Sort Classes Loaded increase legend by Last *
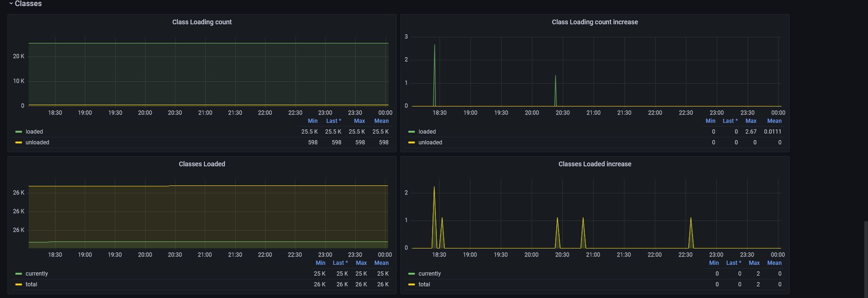Image resolution: width=868 pixels, height=298 pixels. 734,263
